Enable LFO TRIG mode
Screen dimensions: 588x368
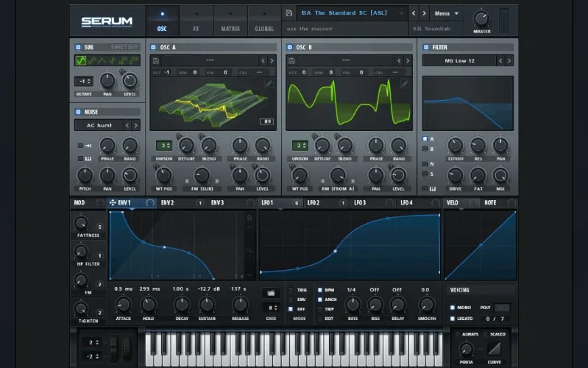pos(291,290)
